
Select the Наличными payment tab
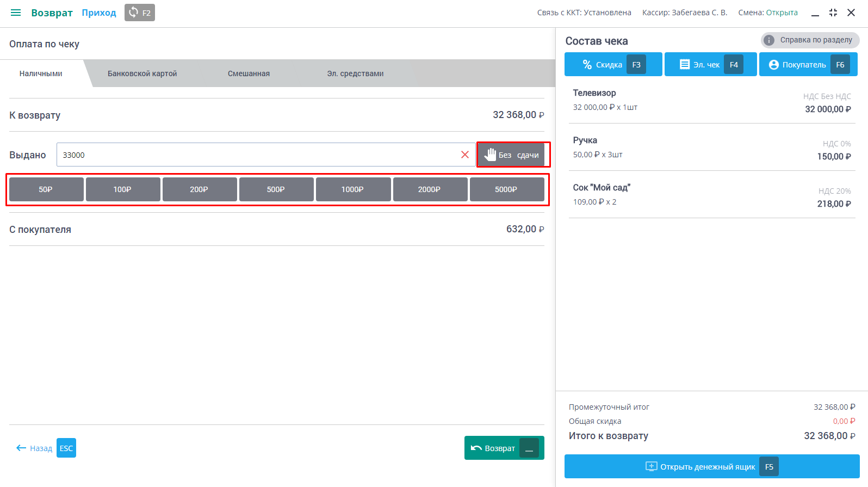click(x=41, y=73)
